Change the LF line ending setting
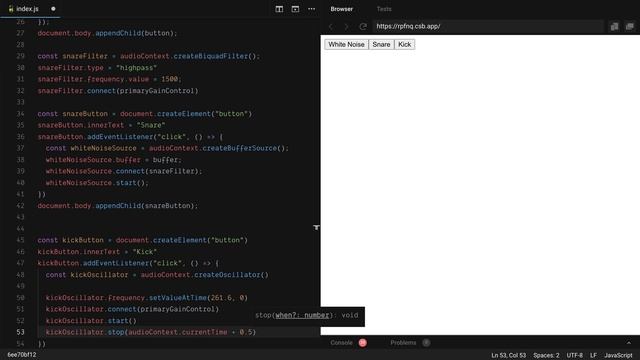The height and width of the screenshot is (360, 640). tap(593, 356)
